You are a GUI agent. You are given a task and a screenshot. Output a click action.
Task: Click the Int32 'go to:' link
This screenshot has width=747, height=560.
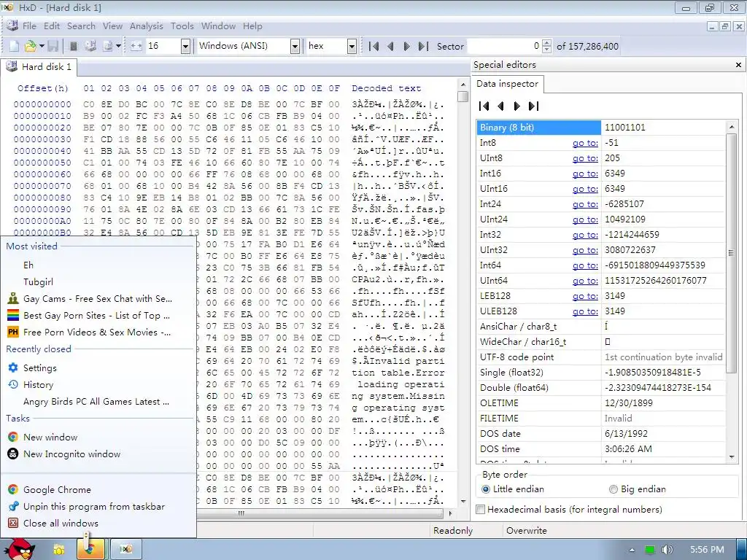tap(585, 235)
